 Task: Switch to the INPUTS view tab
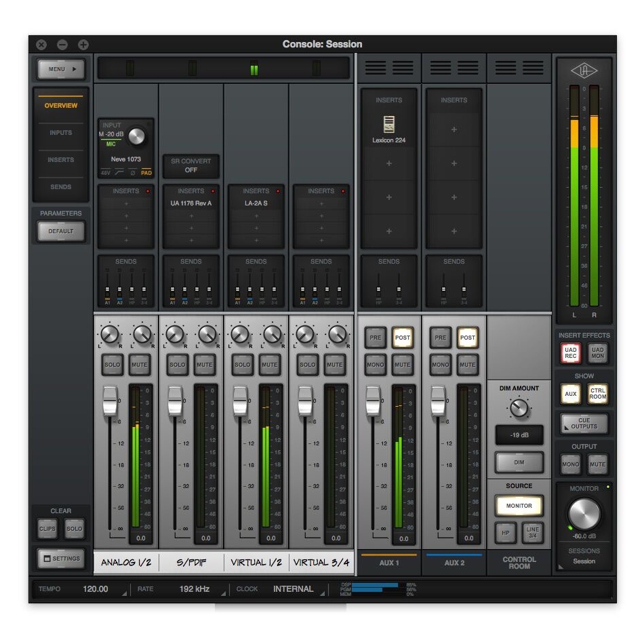(60, 133)
